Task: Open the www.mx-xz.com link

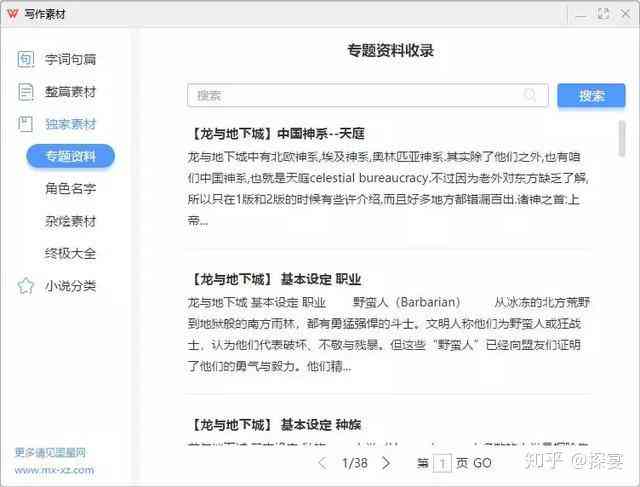Action: [x=54, y=470]
